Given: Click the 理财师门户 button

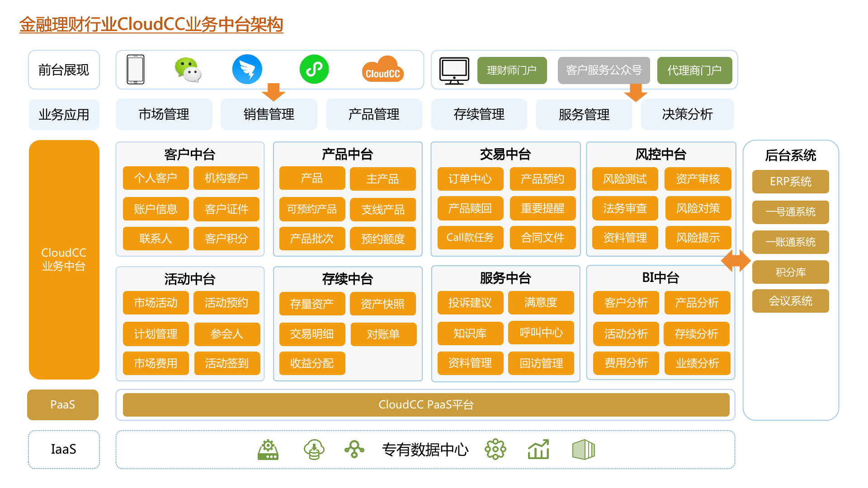Looking at the screenshot, I should tap(512, 70).
